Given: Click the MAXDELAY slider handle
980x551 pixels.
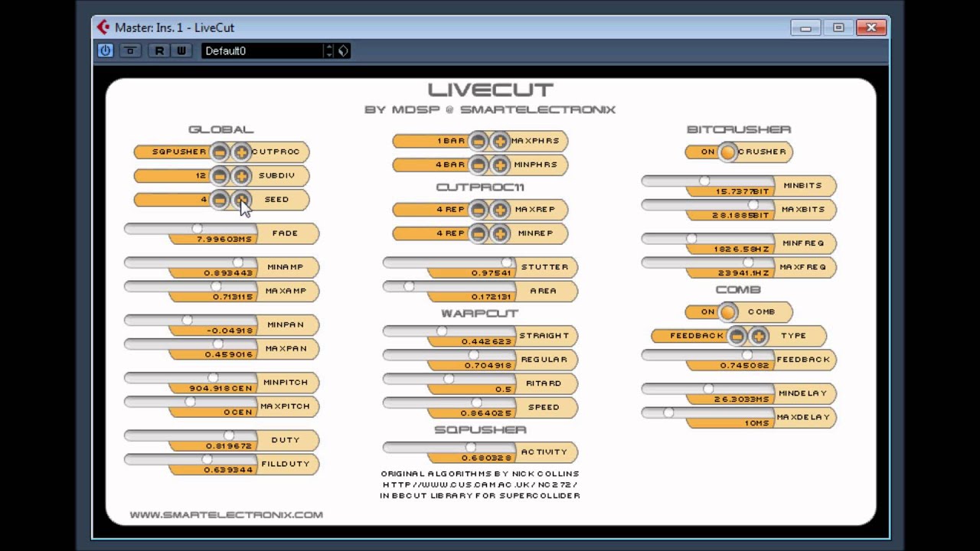Looking at the screenshot, I should coord(668,412).
